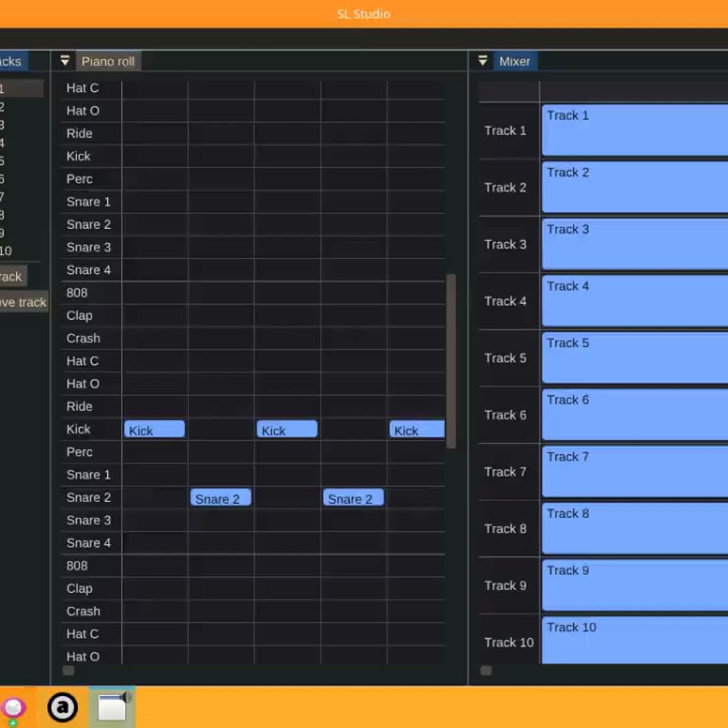The image size is (728, 728).
Task: Click the circled letter a icon in taskbar
Action: [x=62, y=707]
